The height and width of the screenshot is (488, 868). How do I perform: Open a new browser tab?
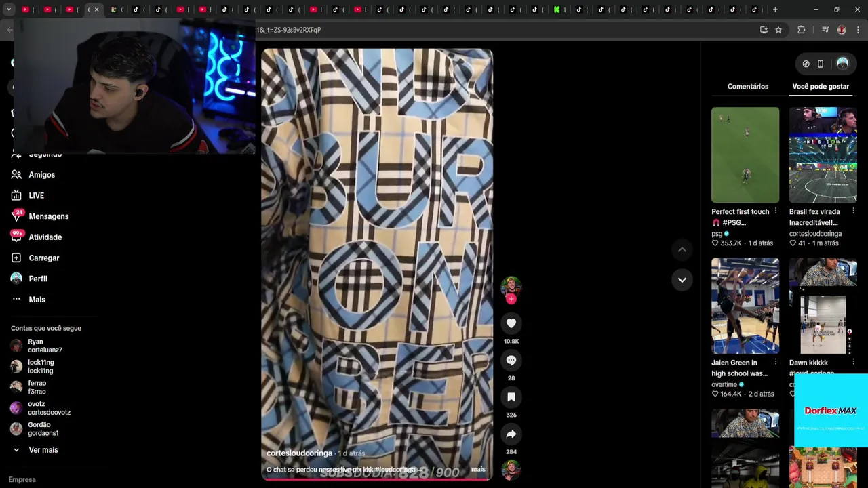coord(775,9)
